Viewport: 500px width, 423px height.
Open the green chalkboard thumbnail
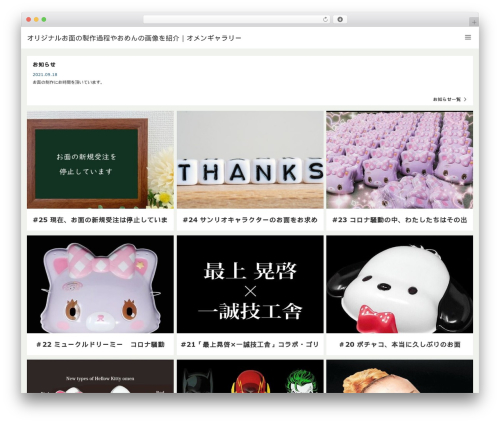point(100,160)
